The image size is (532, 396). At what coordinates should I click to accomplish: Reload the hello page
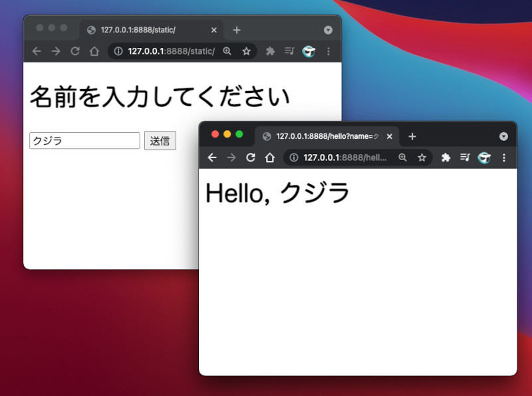pos(251,157)
